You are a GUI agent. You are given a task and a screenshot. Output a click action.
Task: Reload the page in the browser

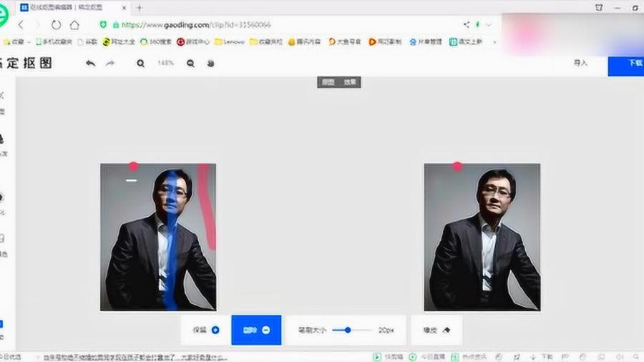pos(56,25)
